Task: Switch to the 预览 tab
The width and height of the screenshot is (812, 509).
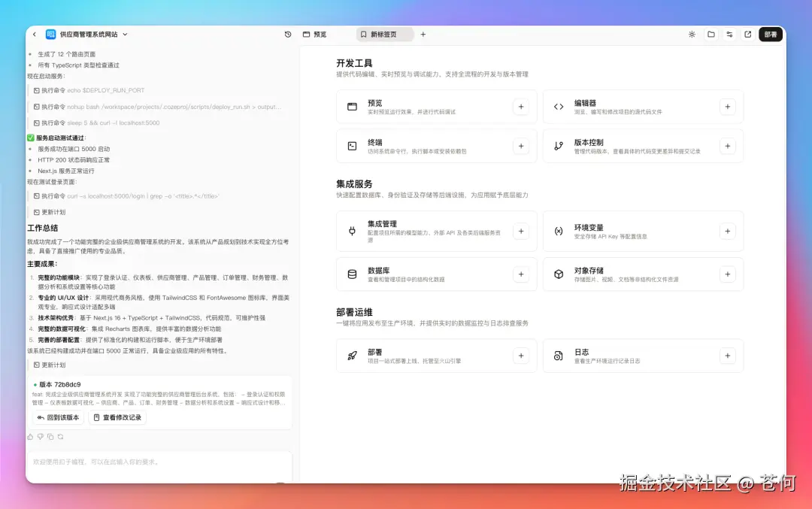Action: [x=313, y=34]
